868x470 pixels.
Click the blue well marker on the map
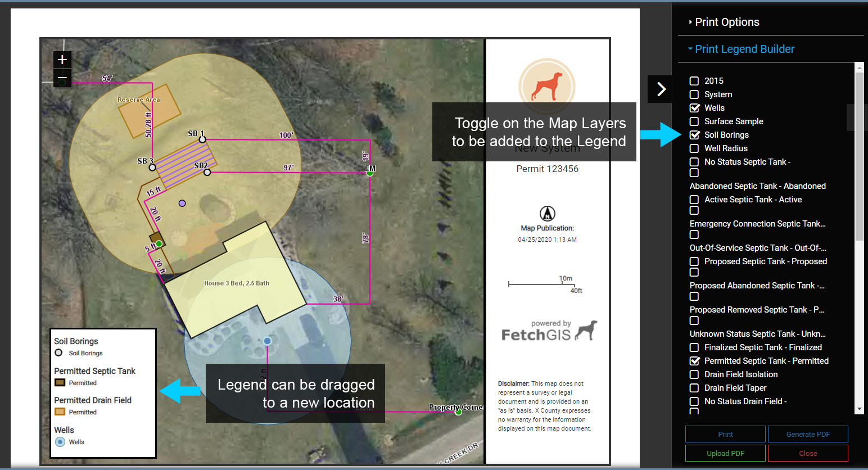268,341
